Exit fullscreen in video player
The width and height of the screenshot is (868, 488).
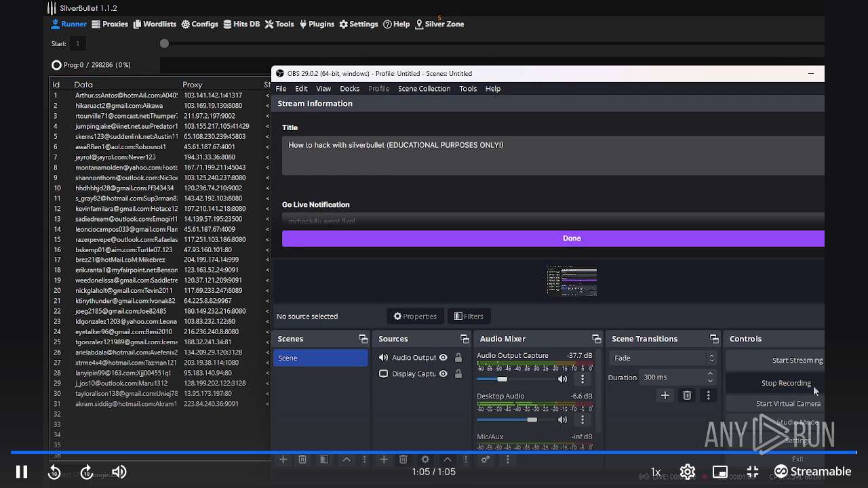pyautogui.click(x=753, y=472)
